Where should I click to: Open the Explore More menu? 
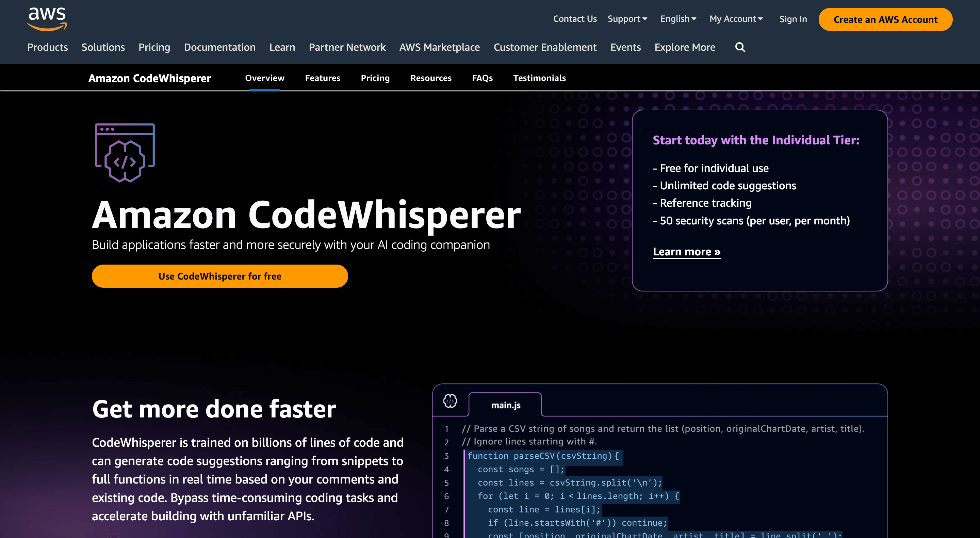(685, 47)
